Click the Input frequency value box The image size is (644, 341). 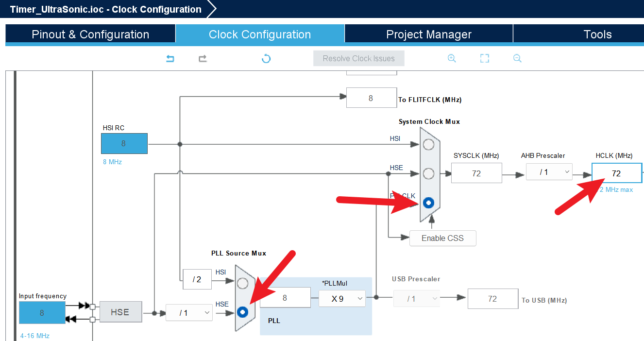click(x=42, y=313)
